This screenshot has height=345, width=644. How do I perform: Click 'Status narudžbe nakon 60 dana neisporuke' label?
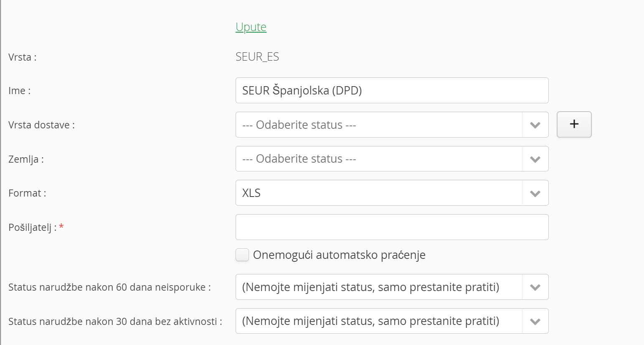[x=109, y=287]
